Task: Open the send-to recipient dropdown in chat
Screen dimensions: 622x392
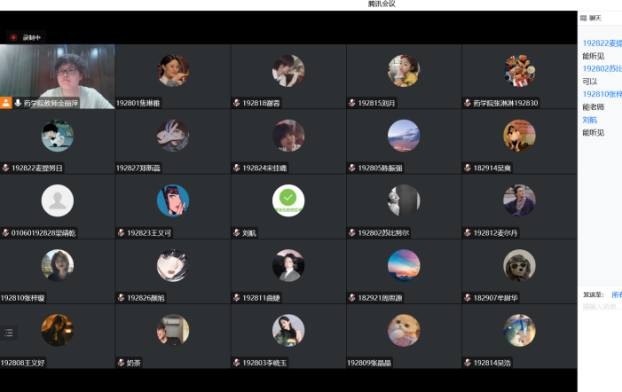Action: [x=616, y=294]
